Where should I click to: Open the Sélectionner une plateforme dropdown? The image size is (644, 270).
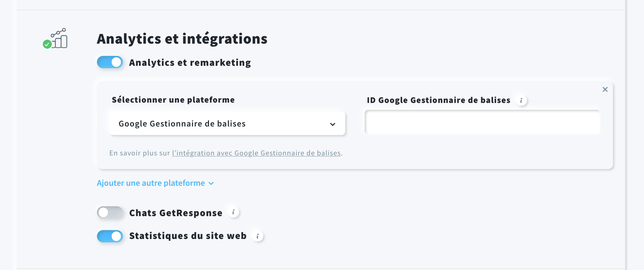[227, 123]
